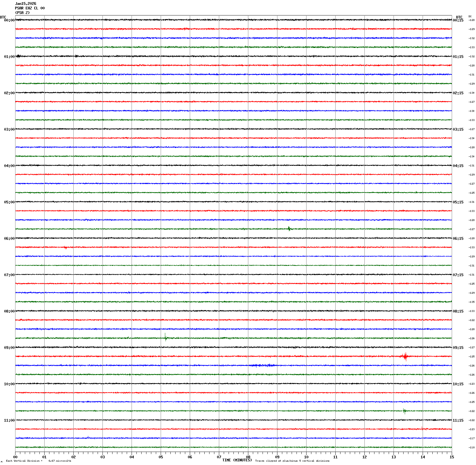Click the minute 00 tick label on the bottom axis
Image resolution: width=476 pixels, height=465 pixels.
[15, 457]
